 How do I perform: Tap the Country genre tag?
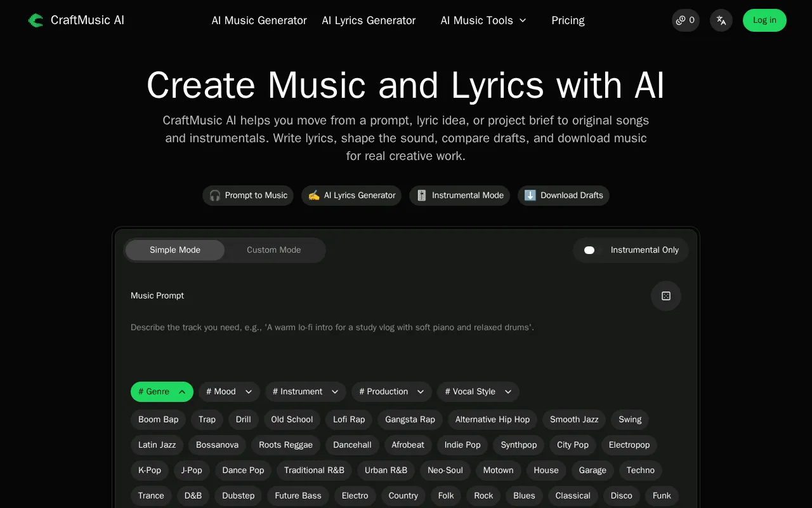(403, 496)
